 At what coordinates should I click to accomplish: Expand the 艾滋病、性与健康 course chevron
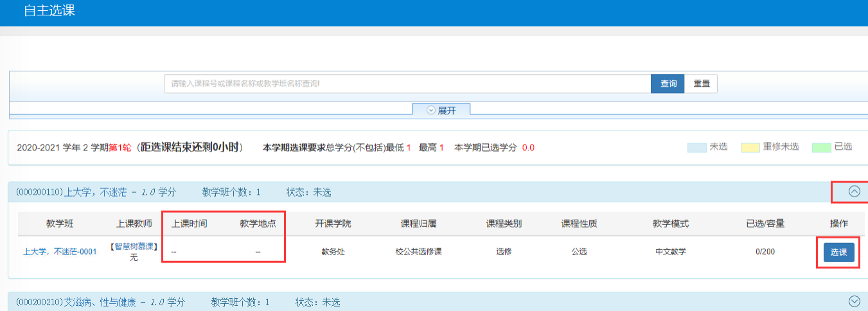pos(854,301)
